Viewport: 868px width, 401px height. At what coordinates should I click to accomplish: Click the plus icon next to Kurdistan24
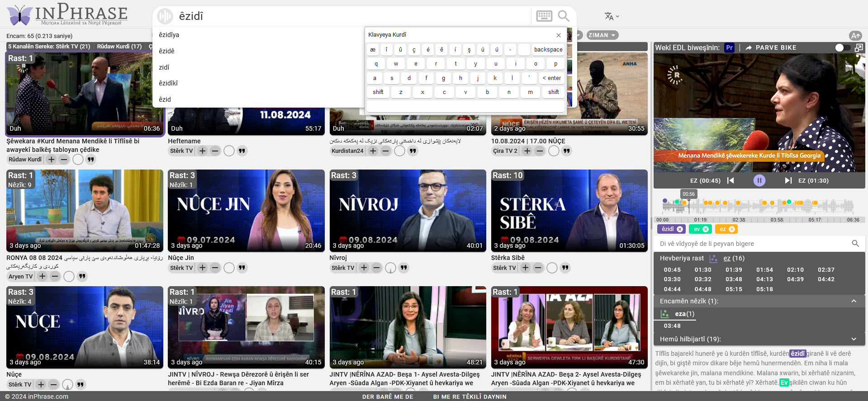click(373, 151)
